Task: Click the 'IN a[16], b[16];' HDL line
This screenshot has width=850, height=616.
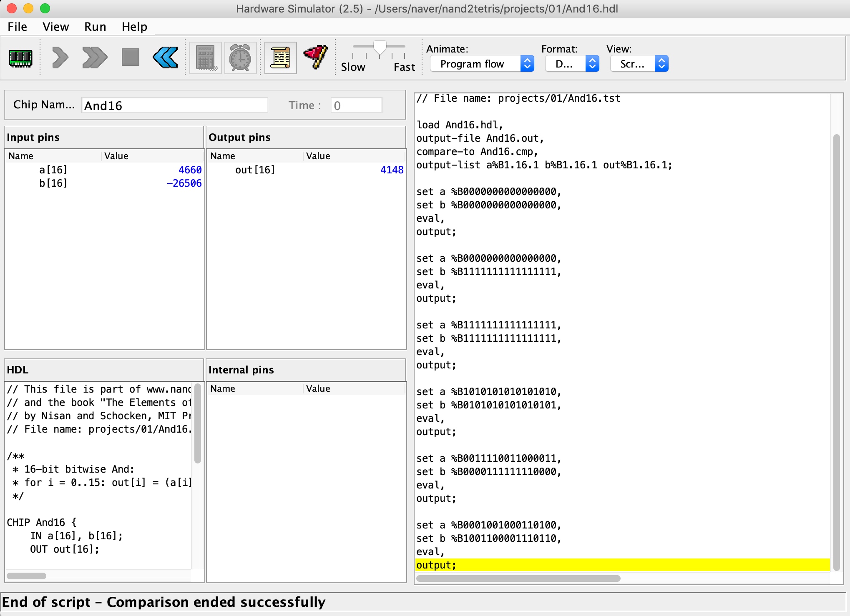Action: 76,536
